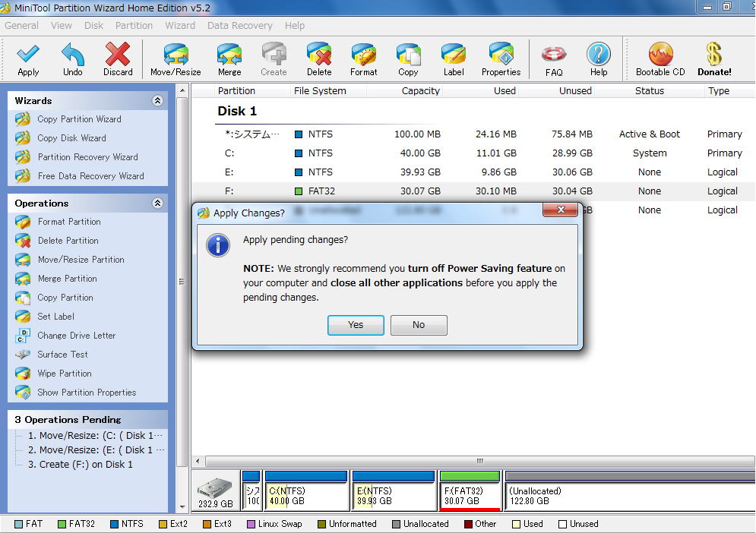Click the Create partition toolbar icon
The width and height of the screenshot is (756, 533).
[274, 54]
